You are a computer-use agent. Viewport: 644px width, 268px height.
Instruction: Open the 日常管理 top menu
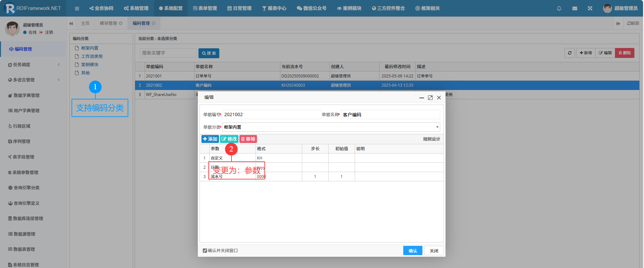point(239,8)
